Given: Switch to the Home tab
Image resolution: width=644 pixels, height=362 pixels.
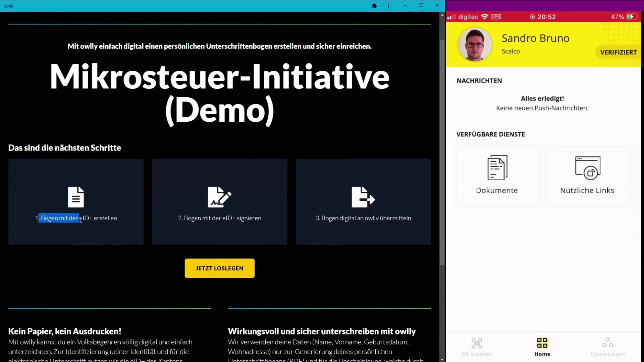Looking at the screenshot, I should click(542, 347).
